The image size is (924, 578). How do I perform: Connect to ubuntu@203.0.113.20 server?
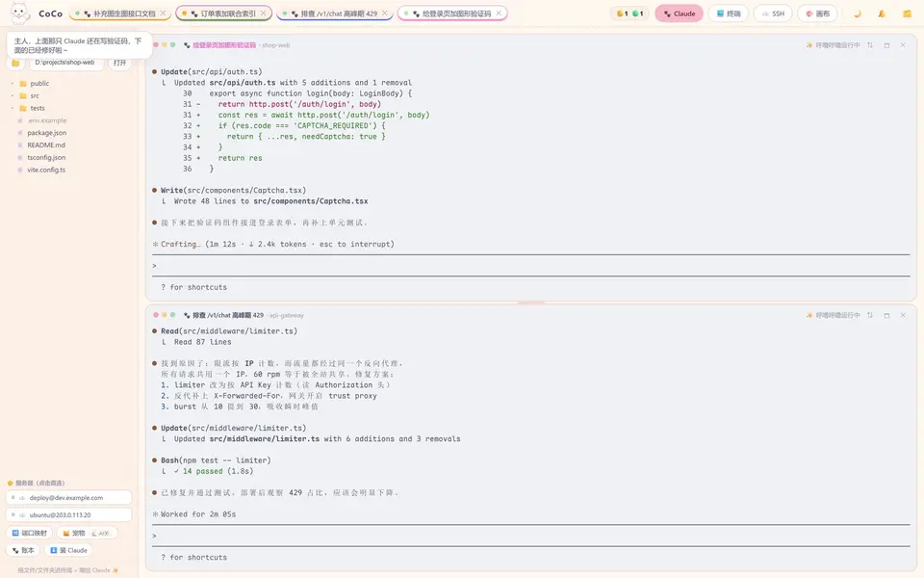tap(69, 514)
